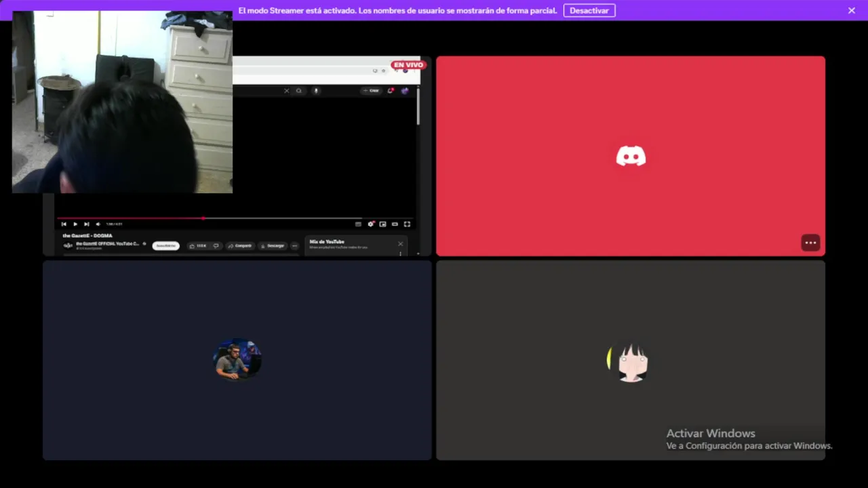Close the Mix de YouTube panel
The width and height of the screenshot is (868, 488).
pyautogui.click(x=400, y=243)
